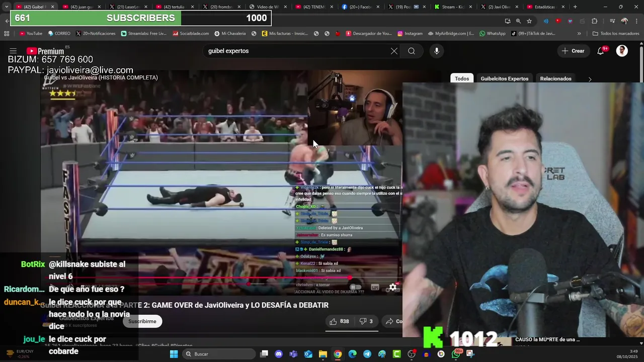Open the CORREO bookmark
Image resolution: width=644 pixels, height=362 pixels.
59,34
